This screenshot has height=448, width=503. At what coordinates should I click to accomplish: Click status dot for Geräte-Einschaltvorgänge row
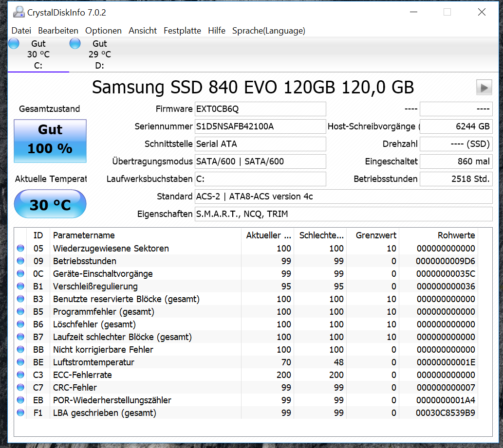point(20,273)
